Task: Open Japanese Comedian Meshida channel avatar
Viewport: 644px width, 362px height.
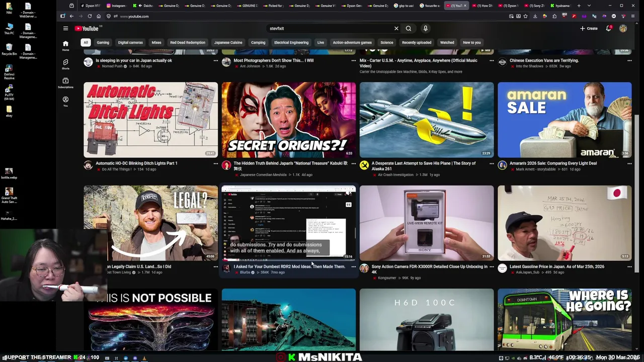Action: click(x=226, y=165)
